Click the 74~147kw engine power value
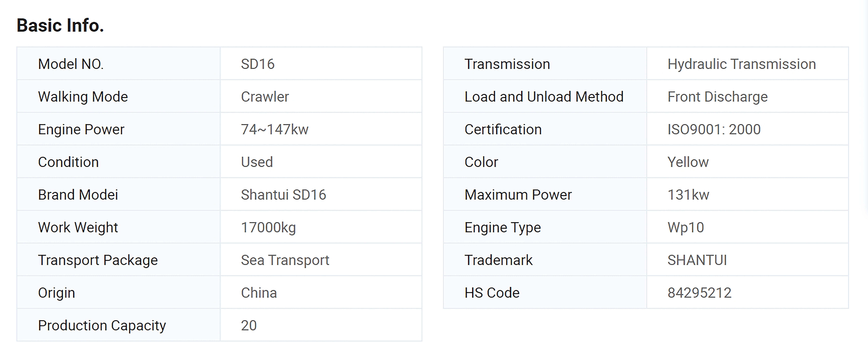The image size is (868, 360). [x=275, y=129]
